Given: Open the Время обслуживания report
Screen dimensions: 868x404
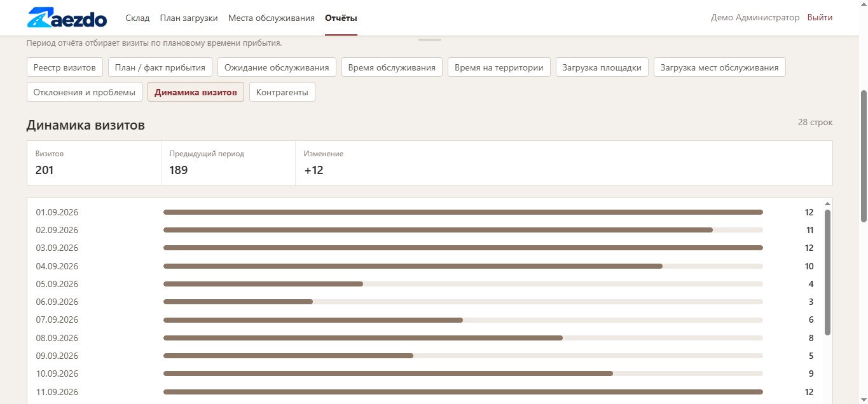Looking at the screenshot, I should click(392, 67).
